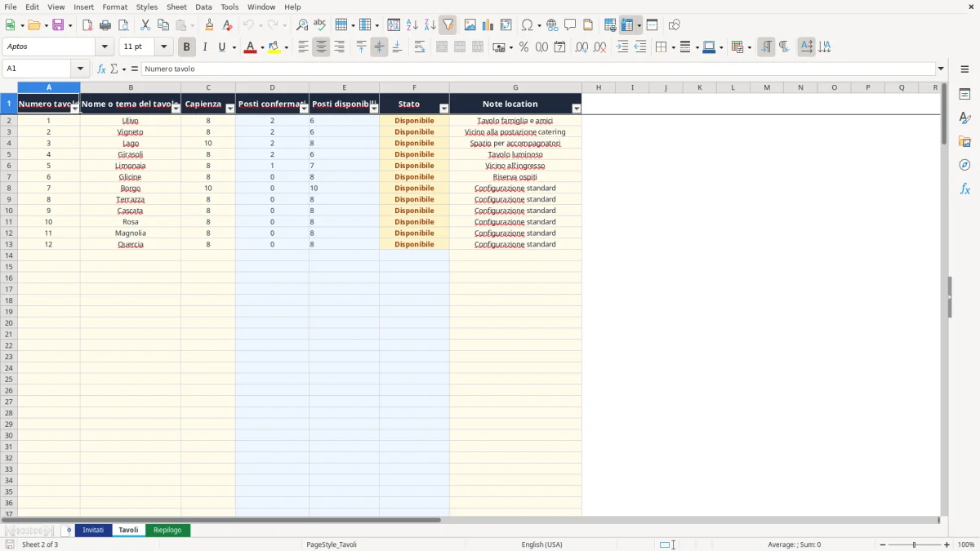The width and height of the screenshot is (980, 551).
Task: Open sidebar Gallery panel
Action: pos(964,141)
